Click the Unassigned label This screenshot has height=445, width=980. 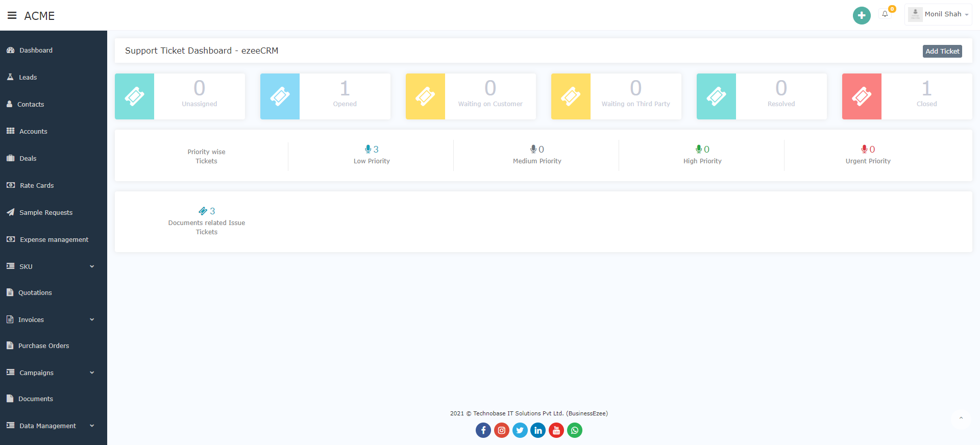[200, 104]
